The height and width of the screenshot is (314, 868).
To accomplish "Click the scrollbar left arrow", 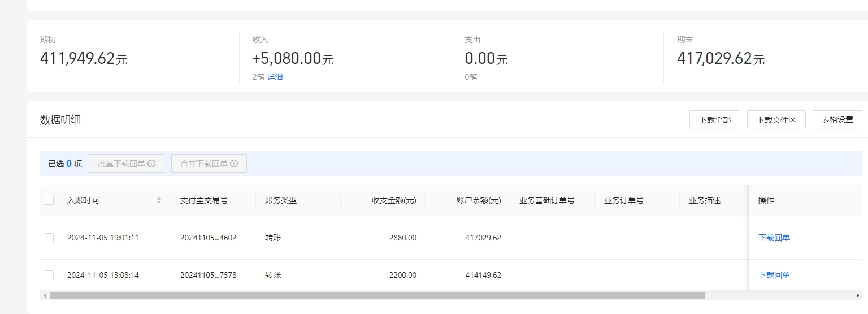I will click(44, 295).
